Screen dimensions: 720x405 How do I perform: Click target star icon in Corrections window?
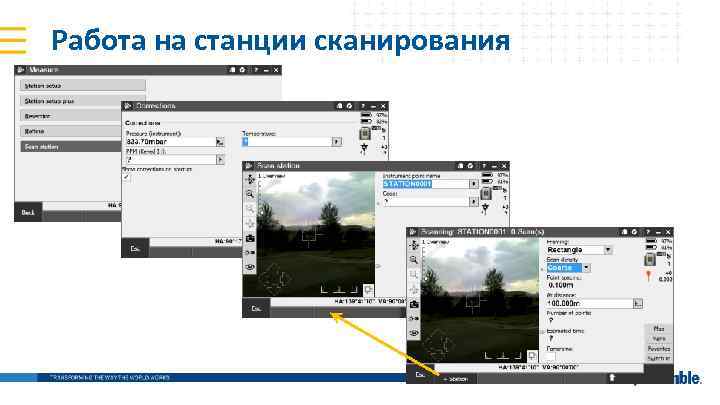[x=364, y=148]
